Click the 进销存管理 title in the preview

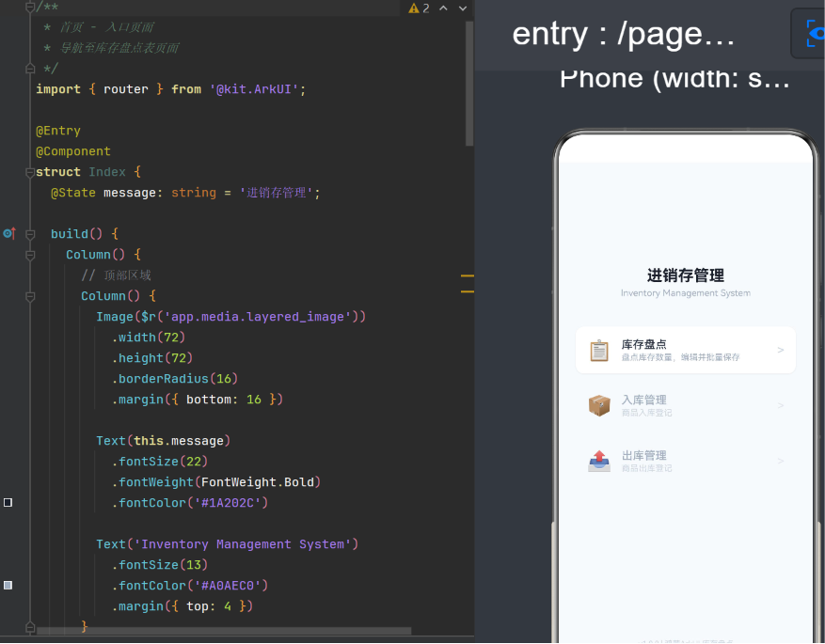click(x=686, y=275)
